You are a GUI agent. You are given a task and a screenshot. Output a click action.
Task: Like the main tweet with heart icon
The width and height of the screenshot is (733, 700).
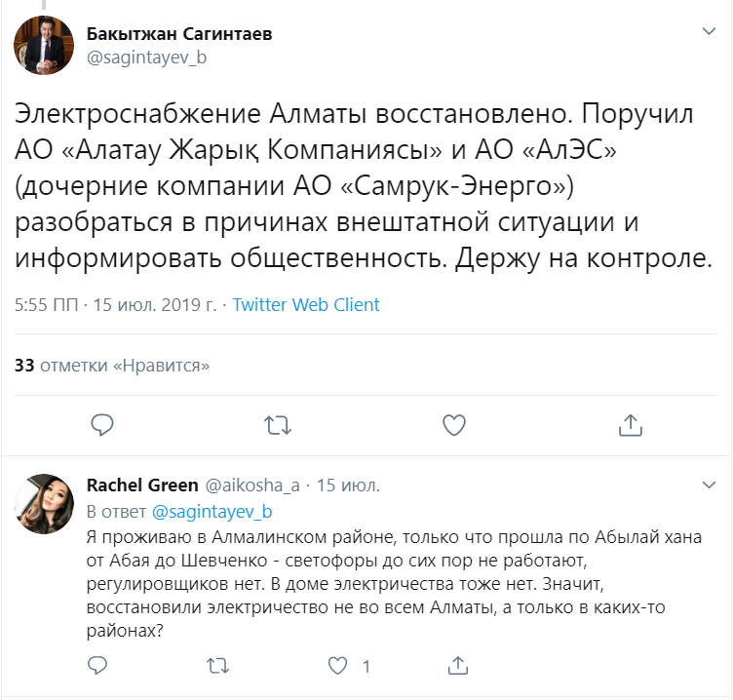(x=453, y=424)
